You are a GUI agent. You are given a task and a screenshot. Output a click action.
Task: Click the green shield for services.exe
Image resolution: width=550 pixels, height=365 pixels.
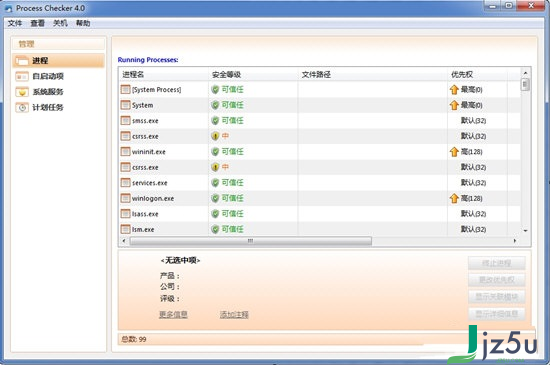click(215, 183)
